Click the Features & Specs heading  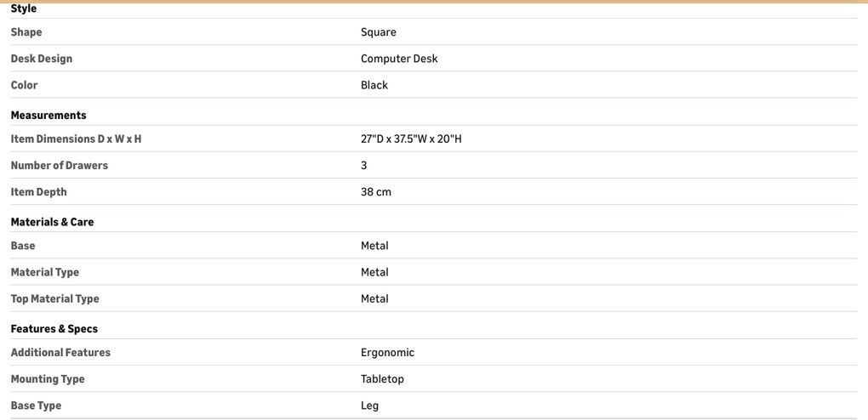click(x=54, y=329)
